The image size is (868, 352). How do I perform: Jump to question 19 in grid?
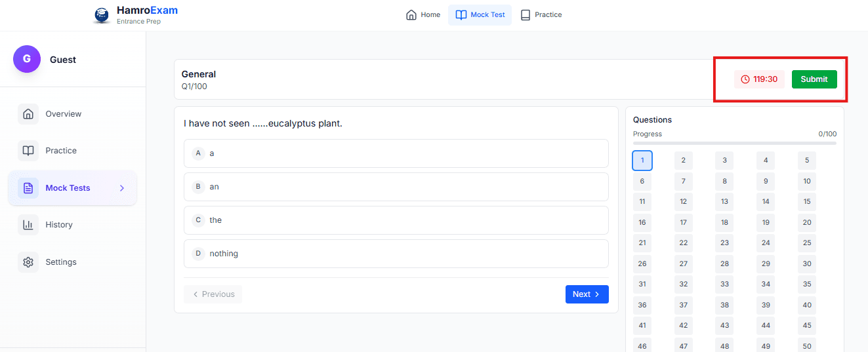[x=766, y=223]
